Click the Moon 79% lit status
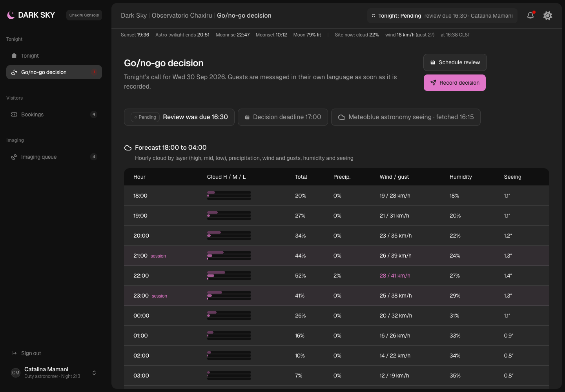 tap(307, 35)
